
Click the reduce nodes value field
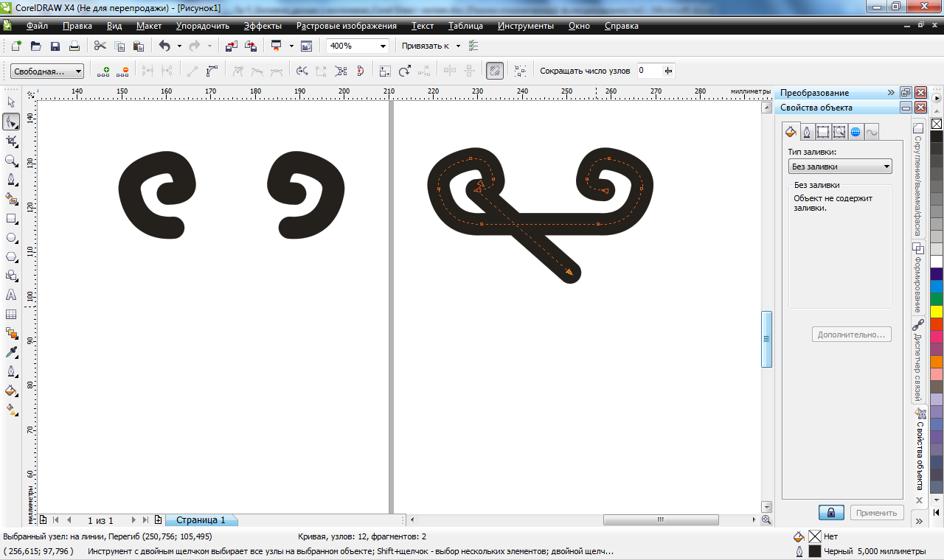coord(650,71)
